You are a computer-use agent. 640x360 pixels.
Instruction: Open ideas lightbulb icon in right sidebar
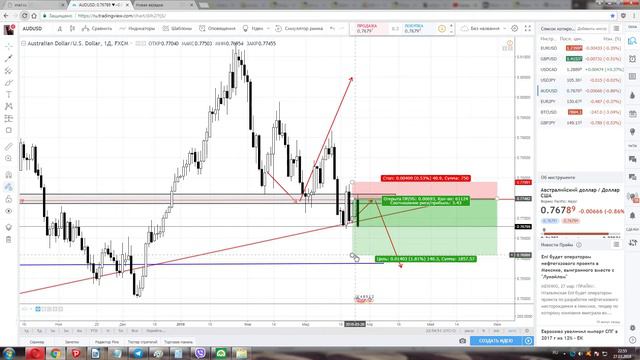[632, 131]
